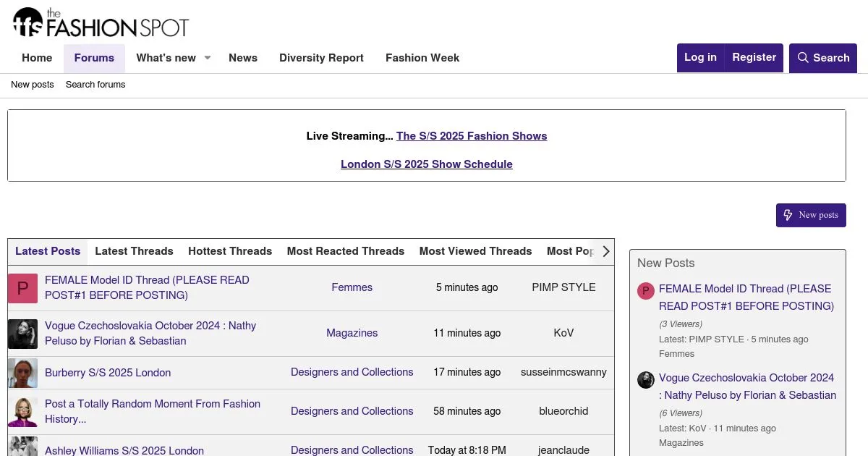Open Designers and Collections link in Burberry row

click(352, 372)
